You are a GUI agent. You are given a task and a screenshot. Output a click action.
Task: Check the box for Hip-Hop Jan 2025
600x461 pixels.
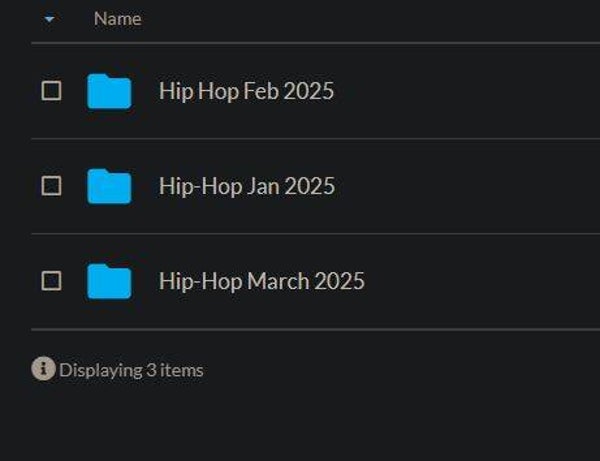[x=51, y=186]
